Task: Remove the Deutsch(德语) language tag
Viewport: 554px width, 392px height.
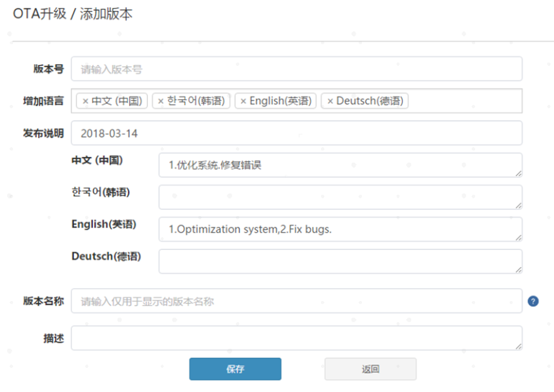Action: point(329,101)
